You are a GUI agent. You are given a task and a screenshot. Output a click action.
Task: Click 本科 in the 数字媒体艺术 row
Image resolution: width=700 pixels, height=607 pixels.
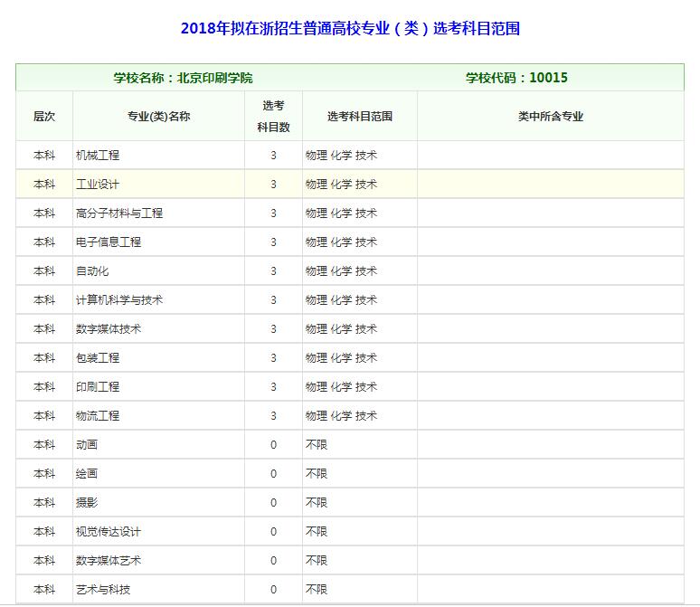coord(44,561)
